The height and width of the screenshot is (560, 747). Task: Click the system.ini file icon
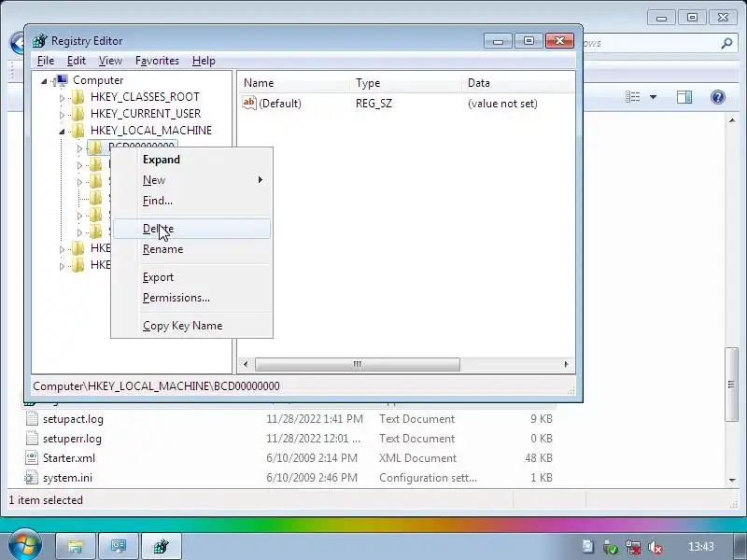point(32,477)
